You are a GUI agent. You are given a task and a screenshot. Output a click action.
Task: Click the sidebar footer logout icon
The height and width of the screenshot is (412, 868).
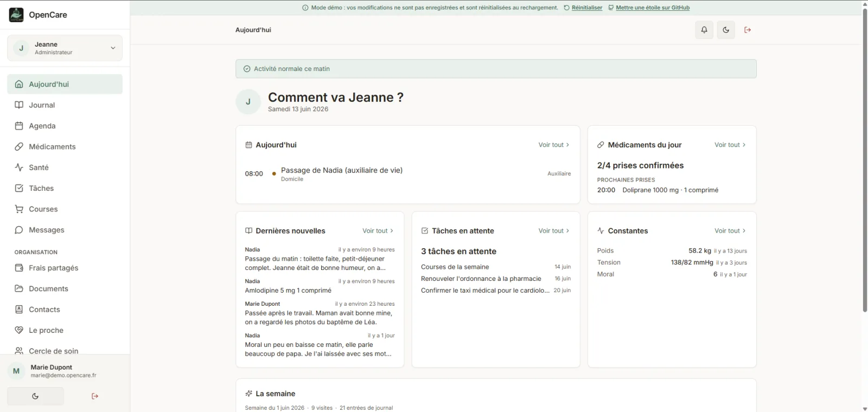click(95, 396)
